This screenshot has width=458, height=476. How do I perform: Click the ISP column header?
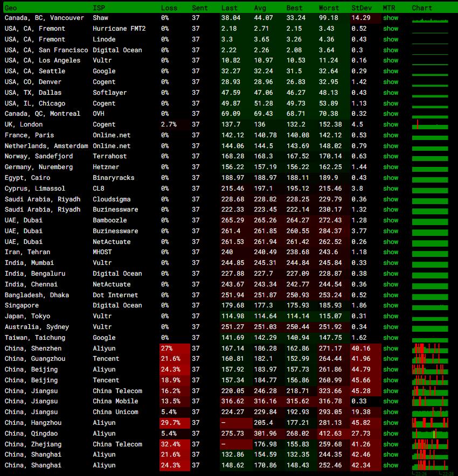pyautogui.click(x=99, y=8)
